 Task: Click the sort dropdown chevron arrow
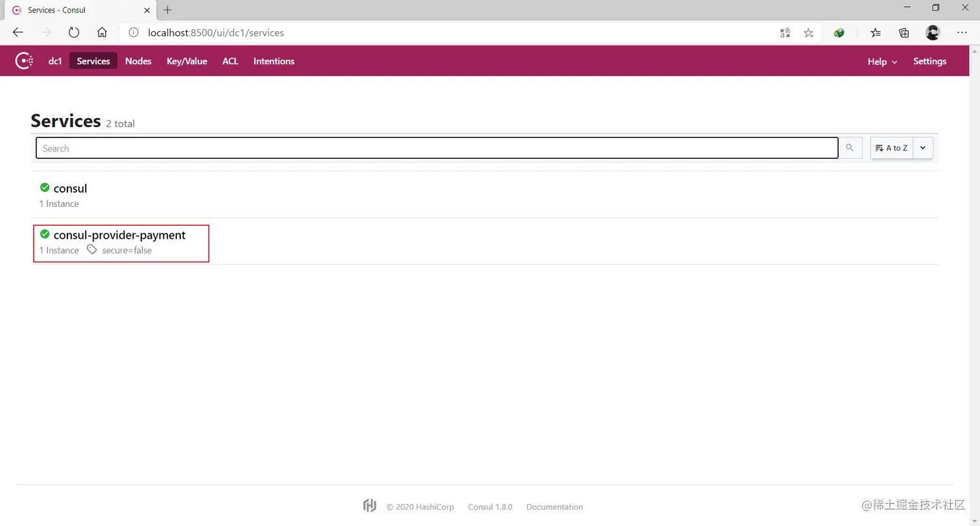(x=923, y=148)
